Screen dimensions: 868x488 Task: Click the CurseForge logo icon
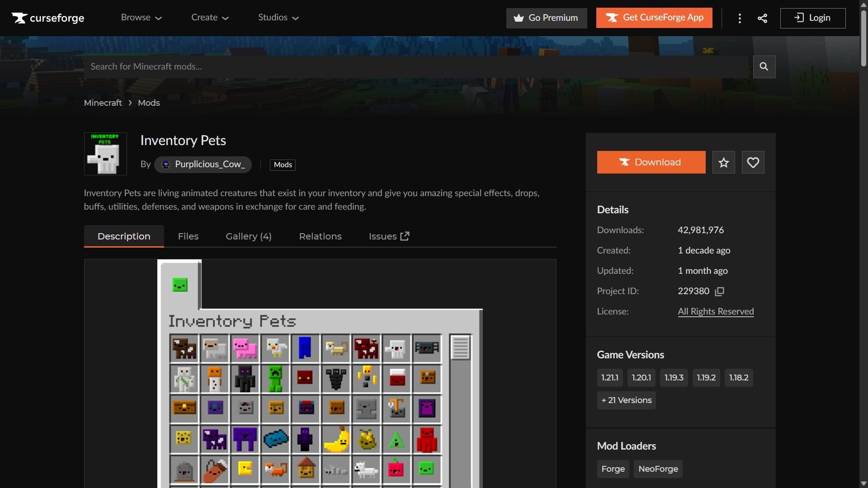point(19,18)
